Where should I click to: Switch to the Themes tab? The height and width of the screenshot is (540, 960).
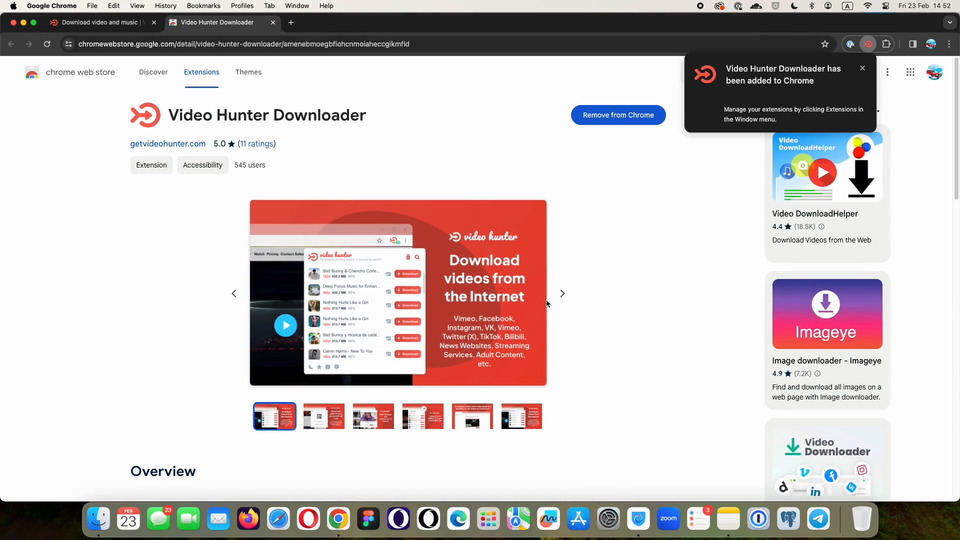point(249,72)
